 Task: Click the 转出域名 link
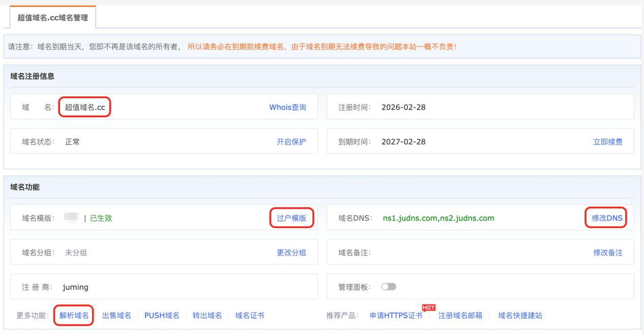[207, 316]
